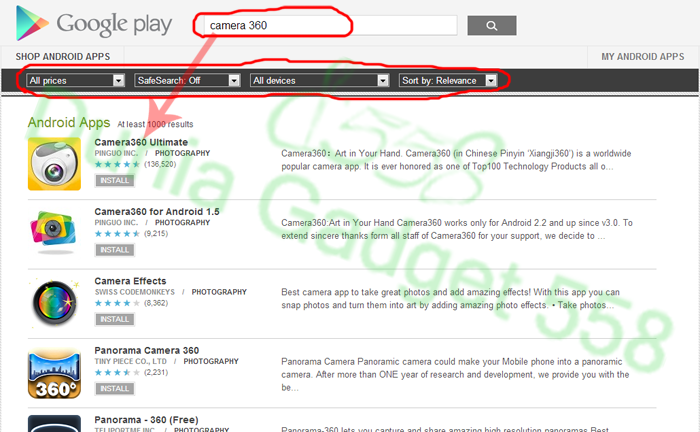Install Camera Effects app
This screenshot has height=432, width=700.
coord(114,319)
